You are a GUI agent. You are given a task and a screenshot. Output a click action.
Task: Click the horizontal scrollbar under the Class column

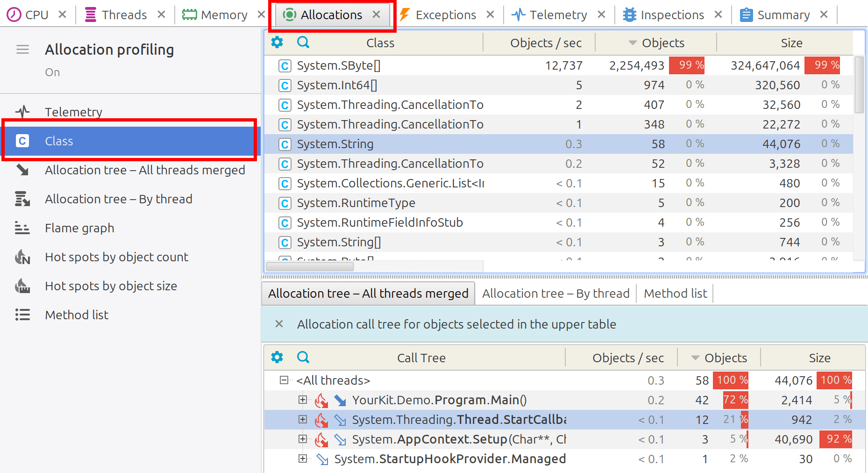click(310, 266)
